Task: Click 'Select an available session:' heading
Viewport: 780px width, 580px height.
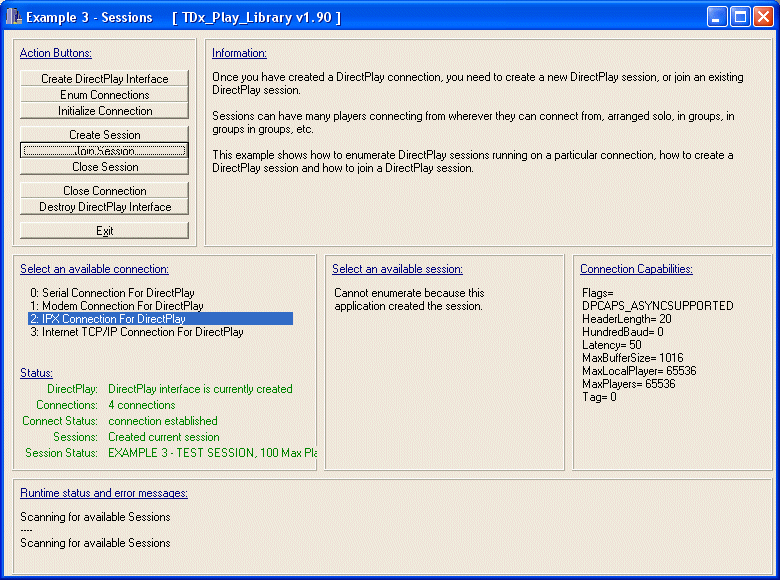Action: [x=397, y=269]
